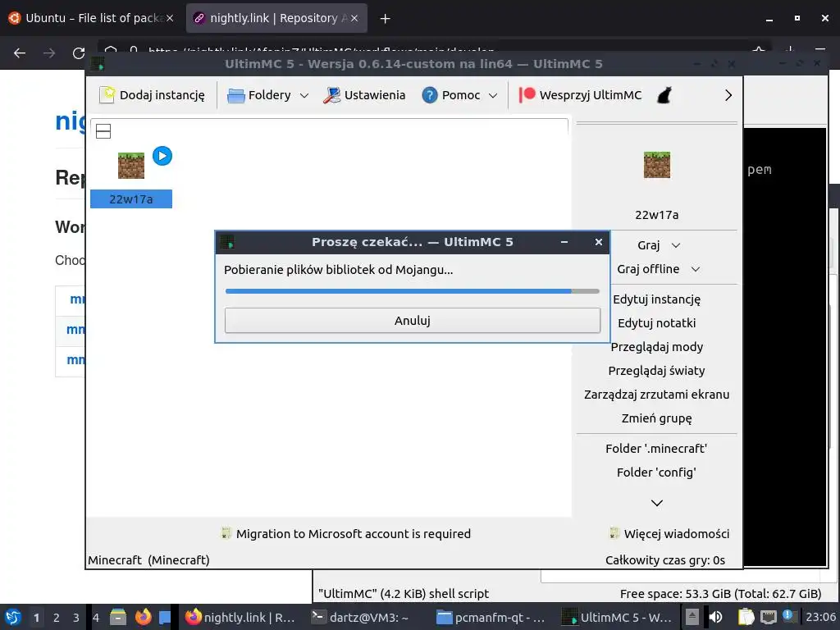The width and height of the screenshot is (840, 630).
Task: Click browser back arrow
Action: pos(20,53)
